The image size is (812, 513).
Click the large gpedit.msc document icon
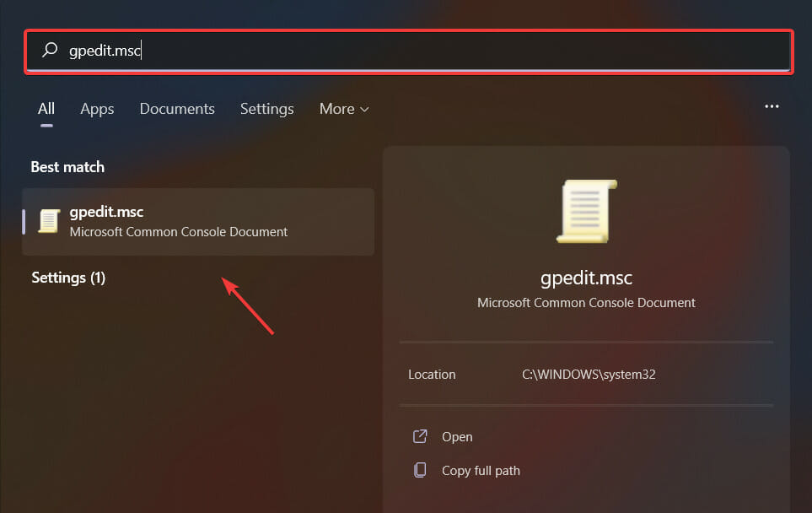585,211
